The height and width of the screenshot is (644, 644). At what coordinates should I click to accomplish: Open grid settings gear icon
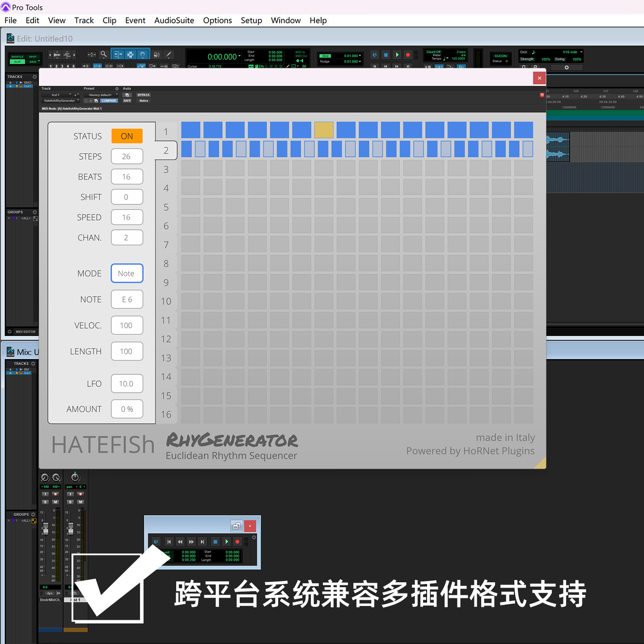pos(567,68)
